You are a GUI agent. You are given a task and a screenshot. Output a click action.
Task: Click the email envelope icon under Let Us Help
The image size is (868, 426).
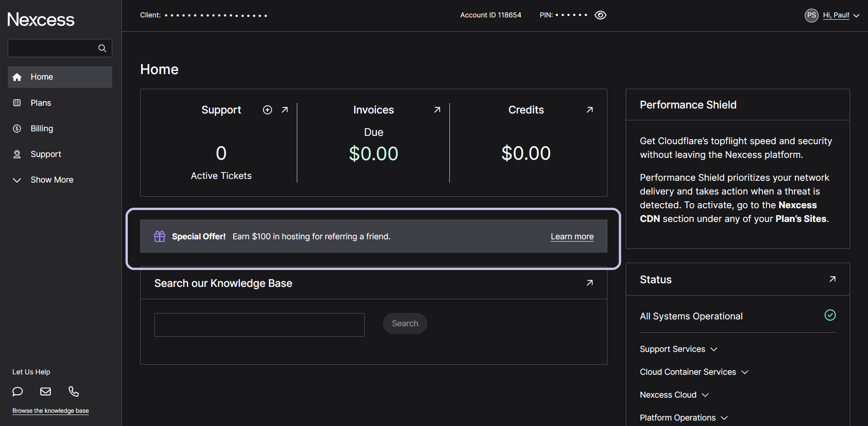[45, 392]
